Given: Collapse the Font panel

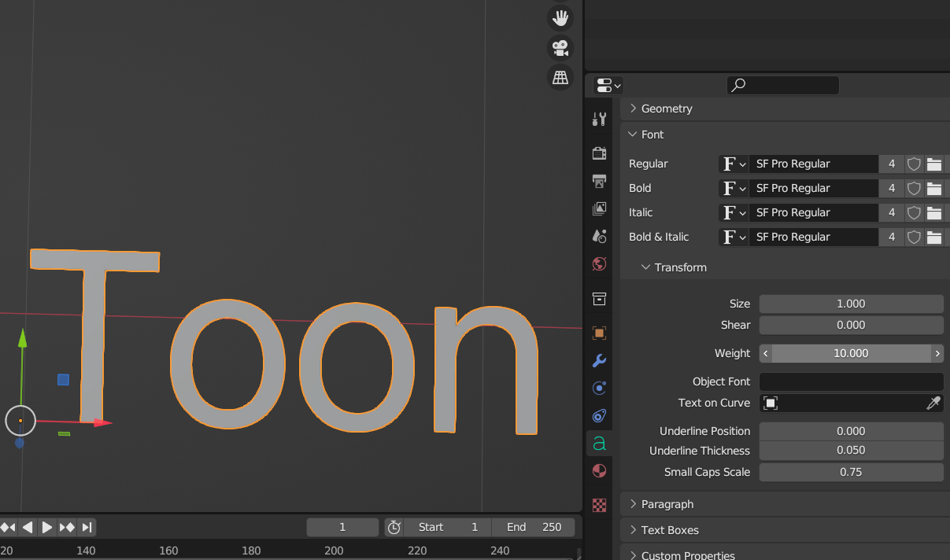Looking at the screenshot, I should [786, 134].
